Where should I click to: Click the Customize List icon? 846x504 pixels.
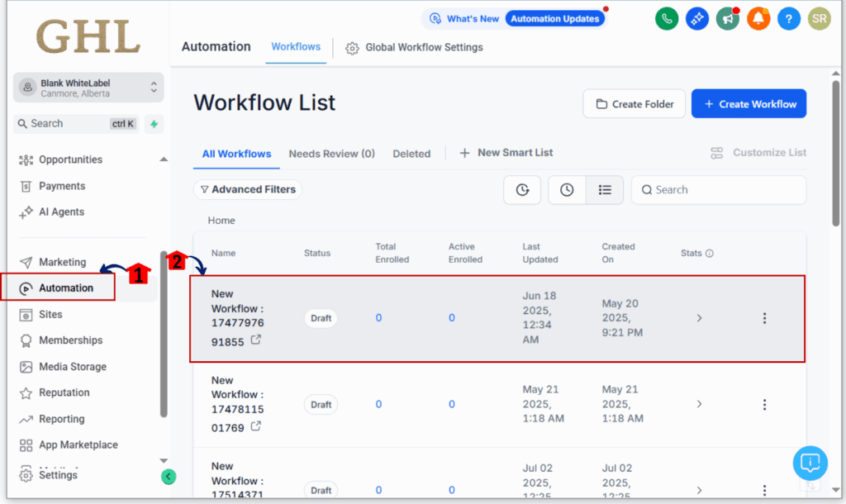coord(716,153)
